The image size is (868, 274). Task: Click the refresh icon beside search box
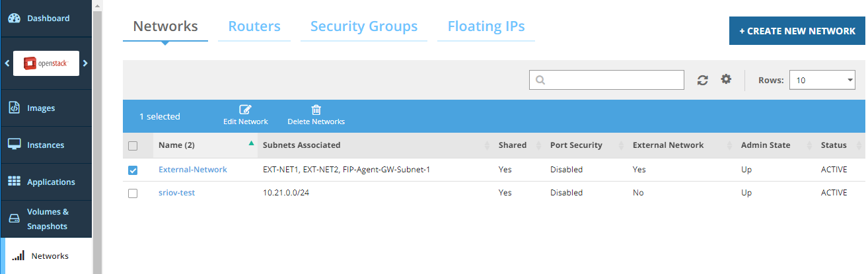tap(703, 80)
